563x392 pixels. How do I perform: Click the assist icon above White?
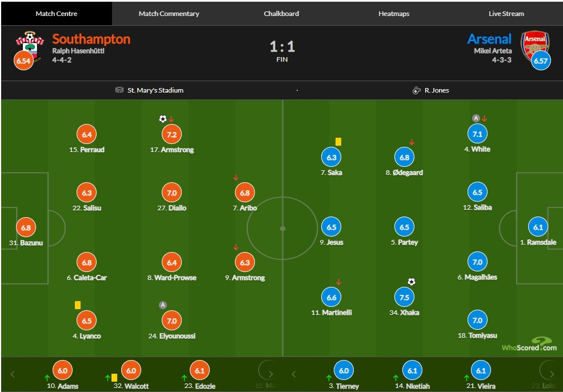tap(476, 118)
